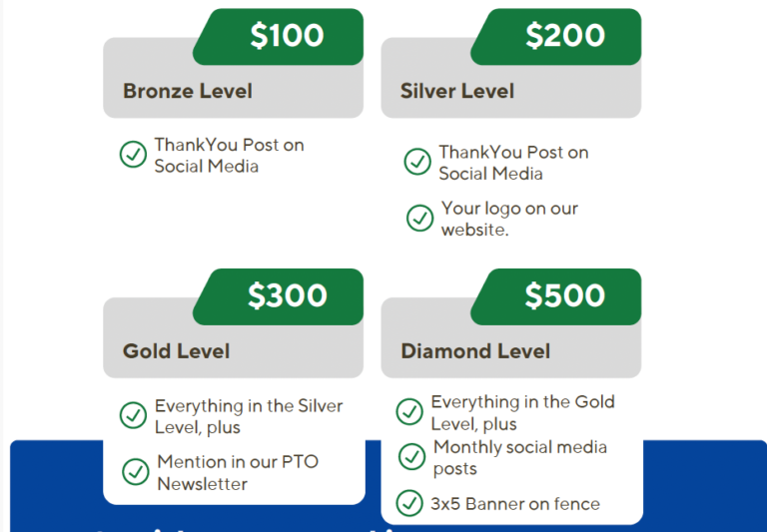The width and height of the screenshot is (767, 532).
Task: Click the Your logo on our website text
Action: click(x=509, y=219)
